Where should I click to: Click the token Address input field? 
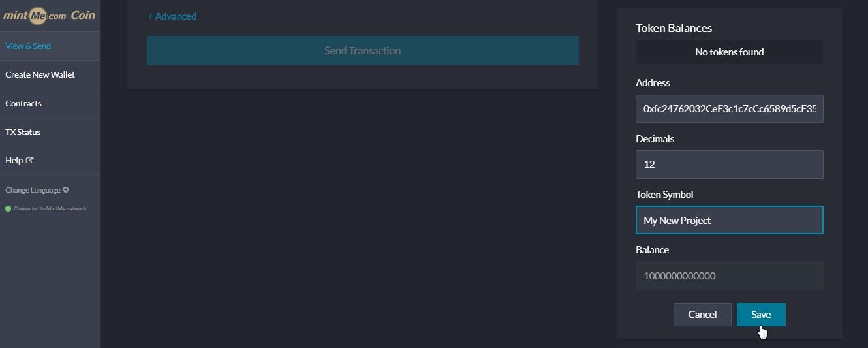729,109
